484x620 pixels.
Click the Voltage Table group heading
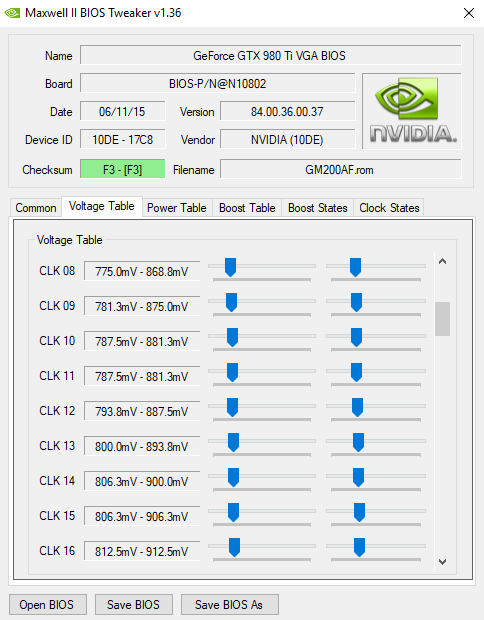point(70,240)
